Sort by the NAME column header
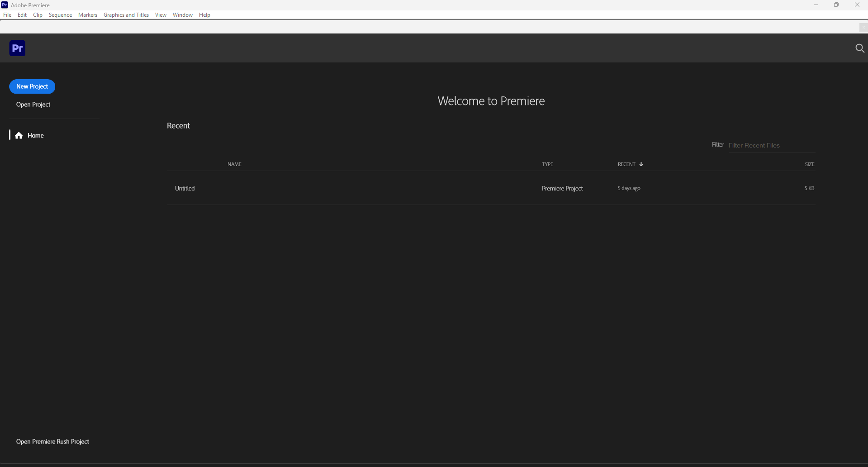 (x=234, y=164)
